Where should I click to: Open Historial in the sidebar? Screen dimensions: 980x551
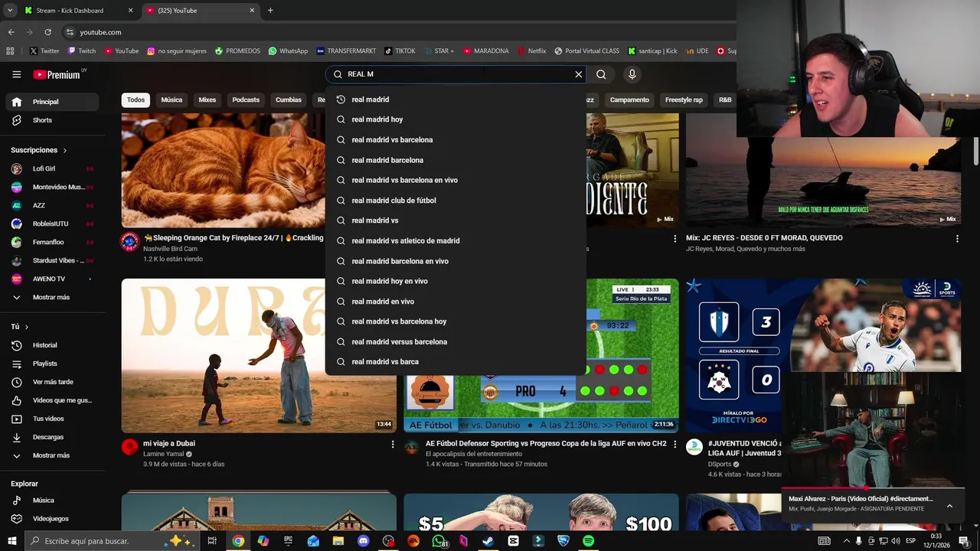tap(52, 345)
